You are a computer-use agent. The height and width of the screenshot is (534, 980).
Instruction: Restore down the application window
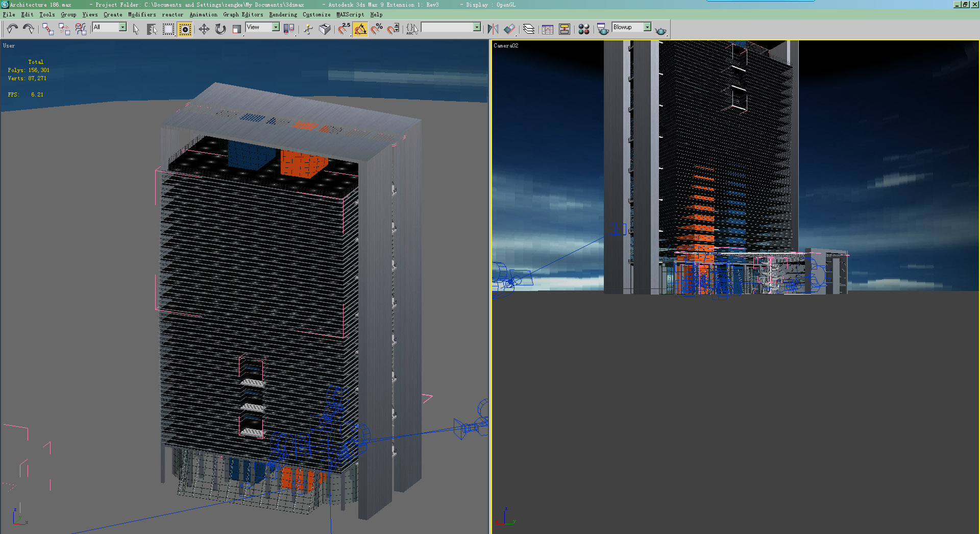965,5
